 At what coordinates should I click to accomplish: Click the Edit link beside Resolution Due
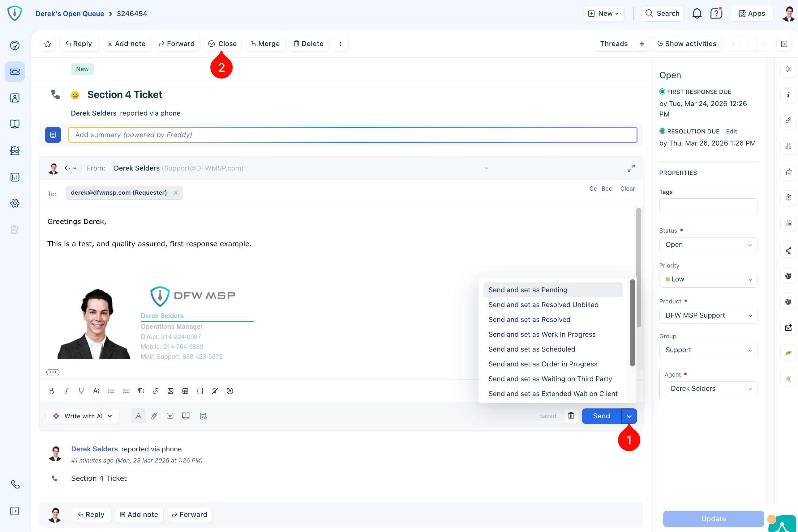(x=731, y=131)
